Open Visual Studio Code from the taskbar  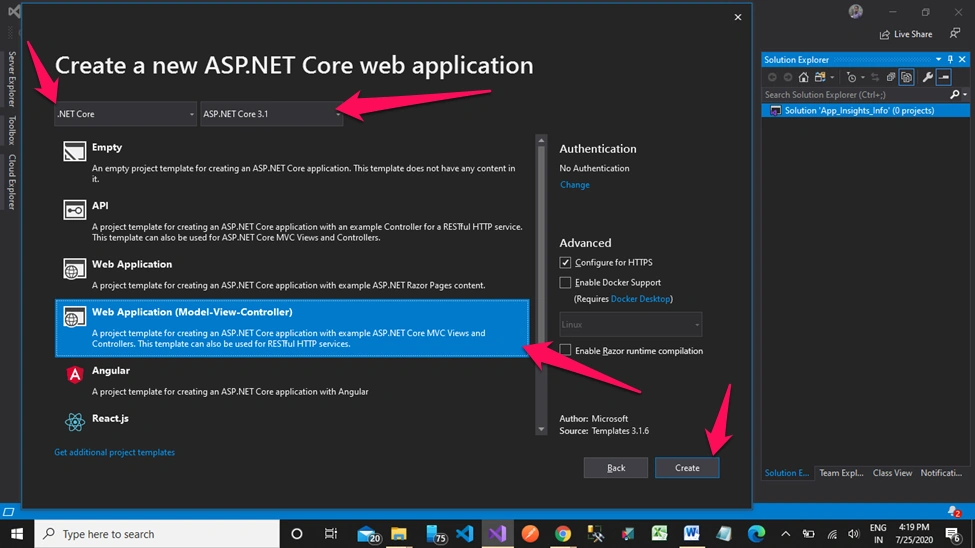(464, 534)
